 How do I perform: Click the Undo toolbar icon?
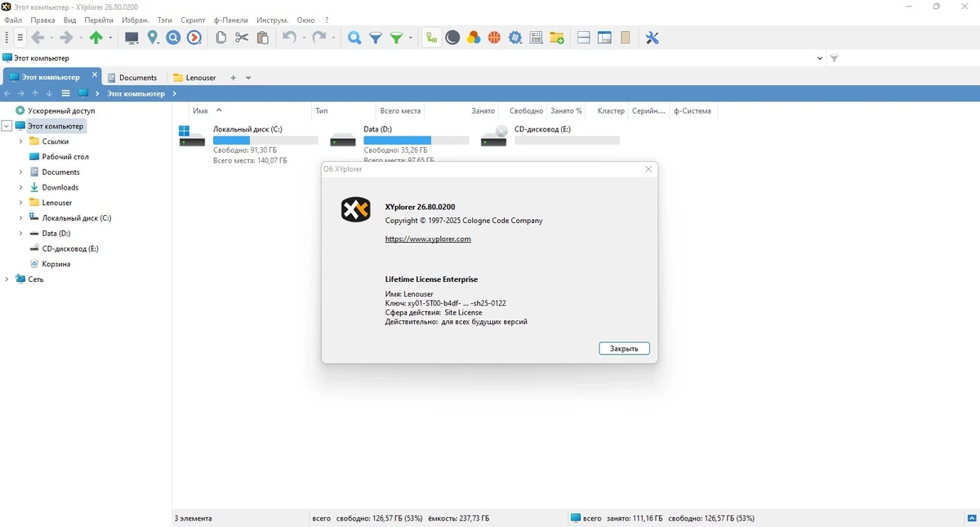pos(289,38)
